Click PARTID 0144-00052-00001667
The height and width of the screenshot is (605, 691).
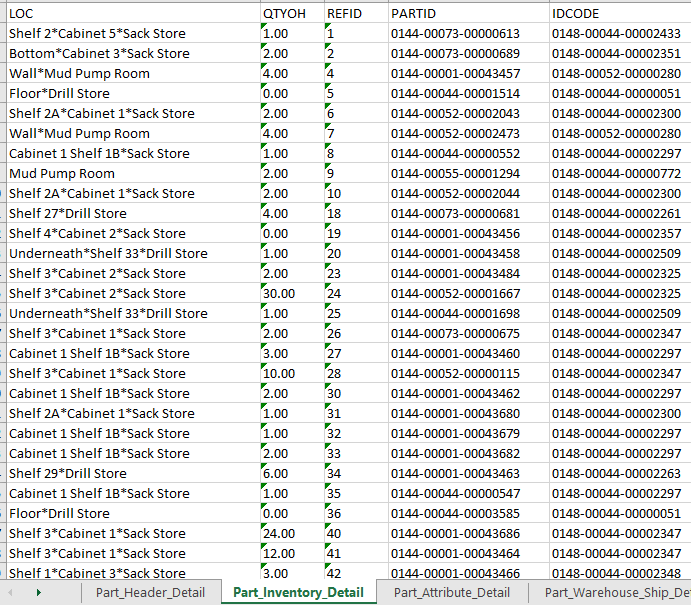click(x=468, y=293)
